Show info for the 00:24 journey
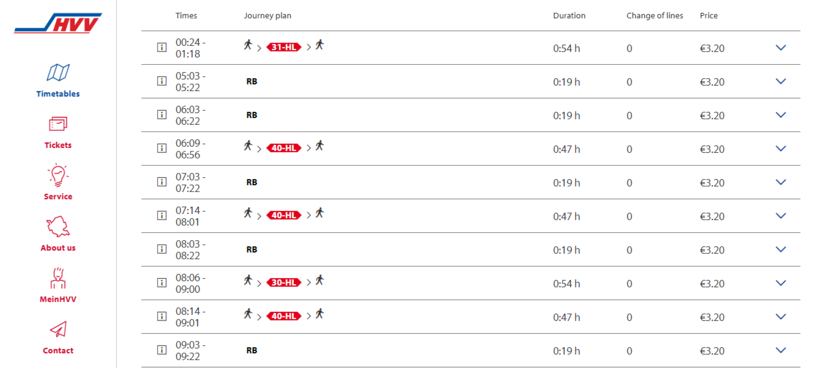The image size is (820, 368). click(x=162, y=48)
